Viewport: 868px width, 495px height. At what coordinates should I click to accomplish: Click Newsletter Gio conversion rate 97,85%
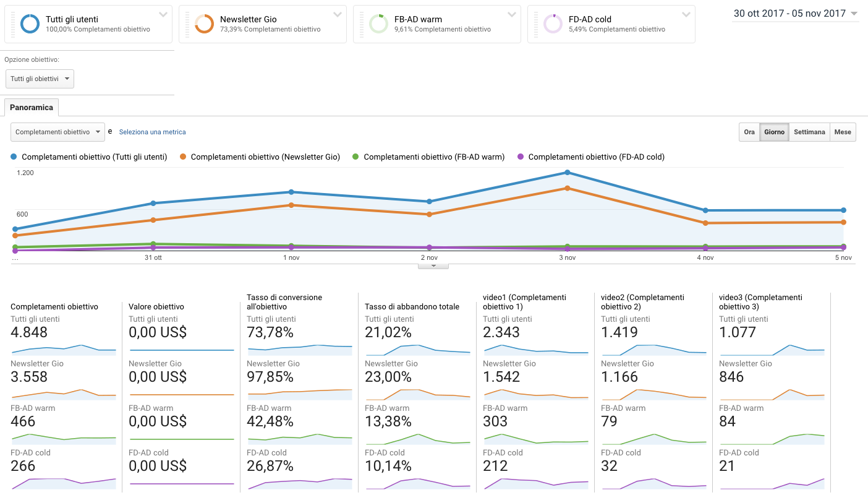tap(270, 377)
